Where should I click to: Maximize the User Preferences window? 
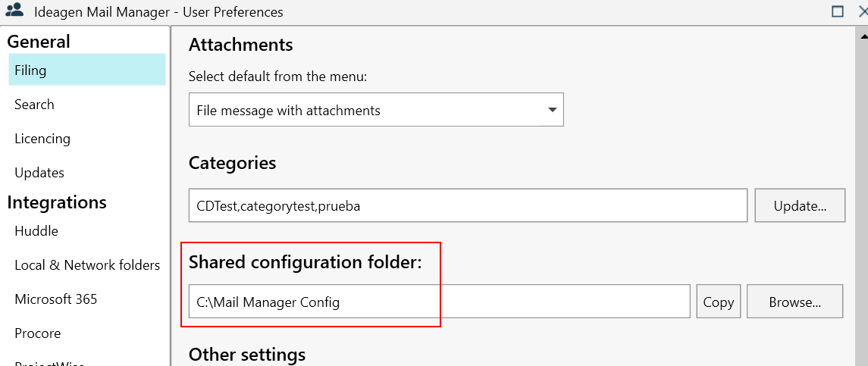click(838, 11)
